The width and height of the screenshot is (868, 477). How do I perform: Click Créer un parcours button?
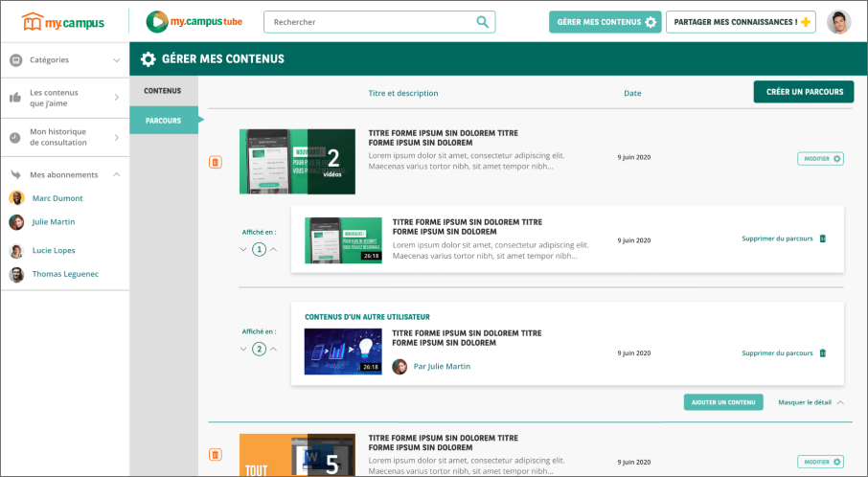point(803,92)
